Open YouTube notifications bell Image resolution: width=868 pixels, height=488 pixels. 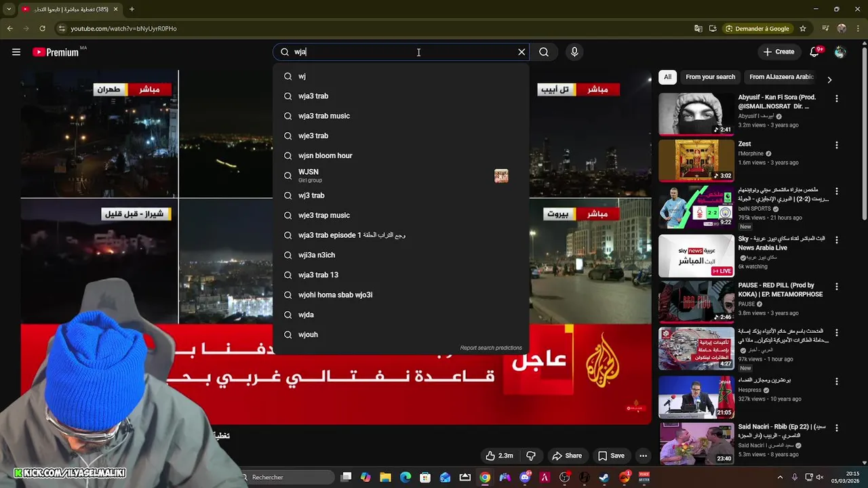tap(815, 52)
